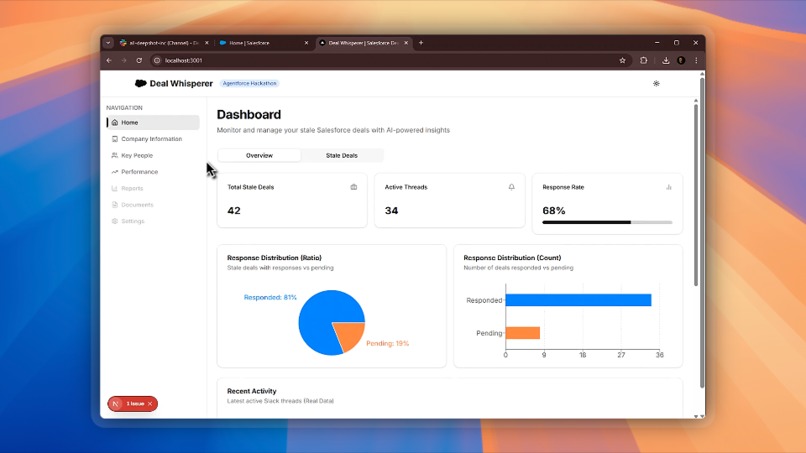
Task: Open Home in the navigation
Action: point(153,122)
